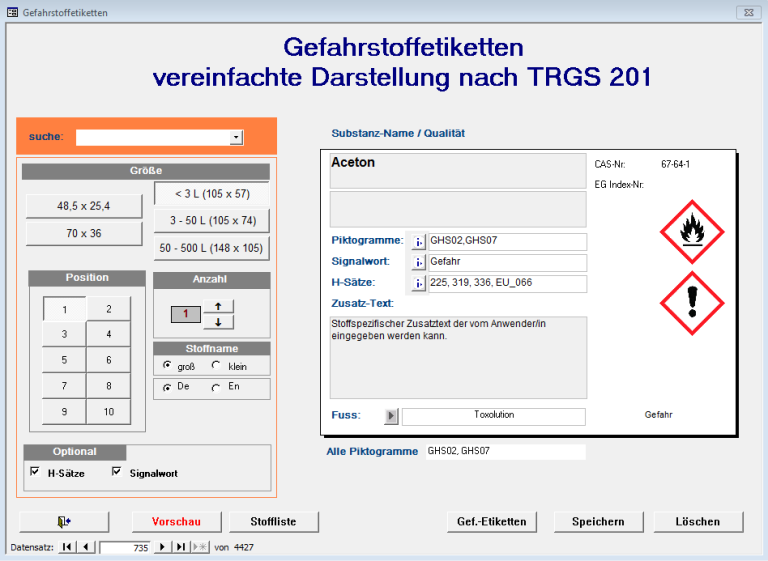Go to next record in Datensatz navigator
The image size is (768, 561).
(x=162, y=547)
